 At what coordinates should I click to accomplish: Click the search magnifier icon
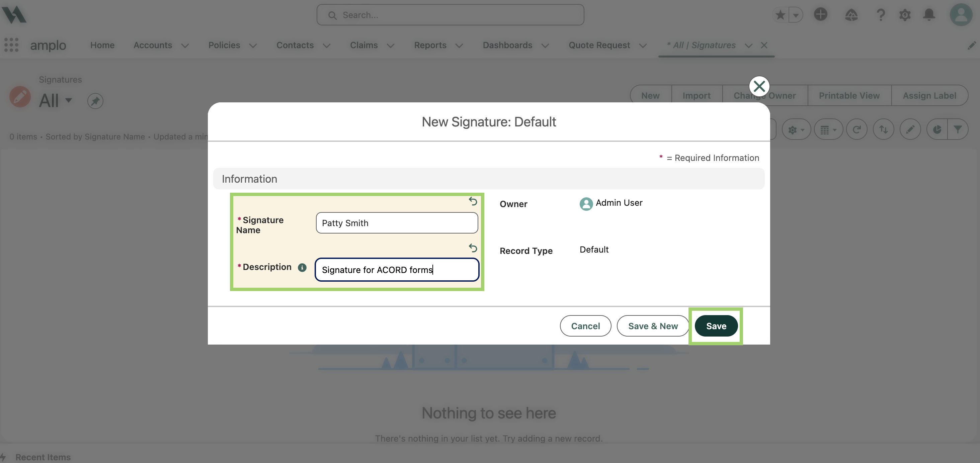(x=332, y=15)
